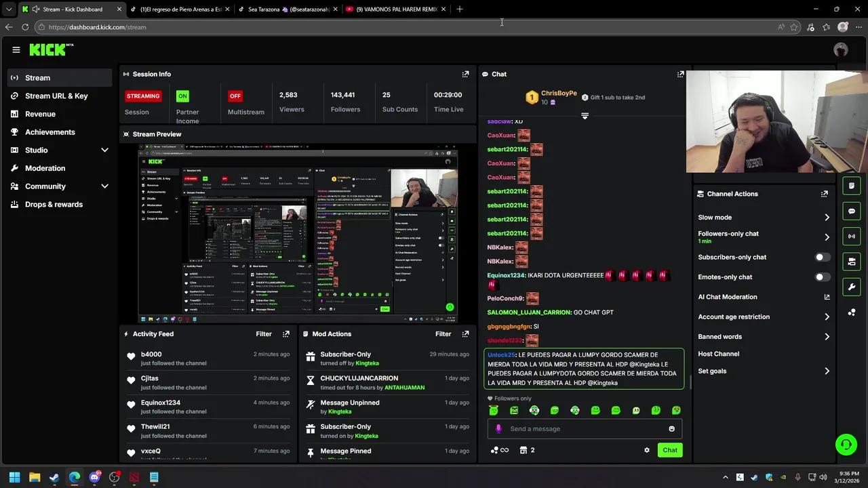Go to Stream in the sidebar

pyautogui.click(x=61, y=78)
